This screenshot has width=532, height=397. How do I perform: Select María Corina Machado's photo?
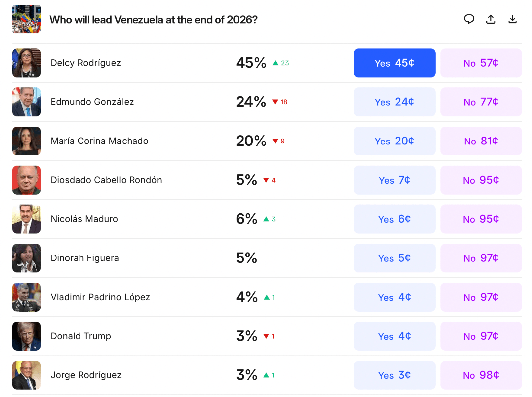pos(27,141)
